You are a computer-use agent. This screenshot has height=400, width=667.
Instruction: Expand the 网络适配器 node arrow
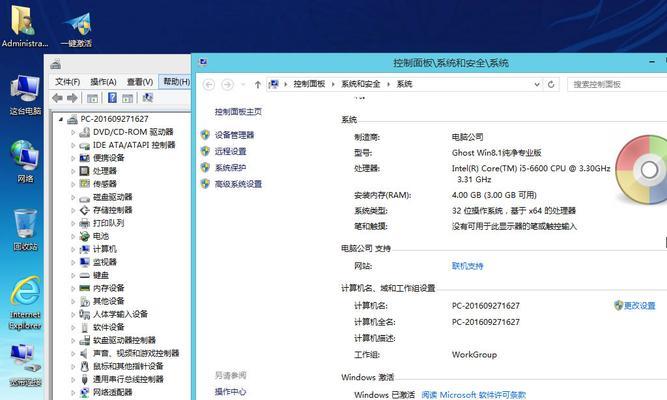73,393
